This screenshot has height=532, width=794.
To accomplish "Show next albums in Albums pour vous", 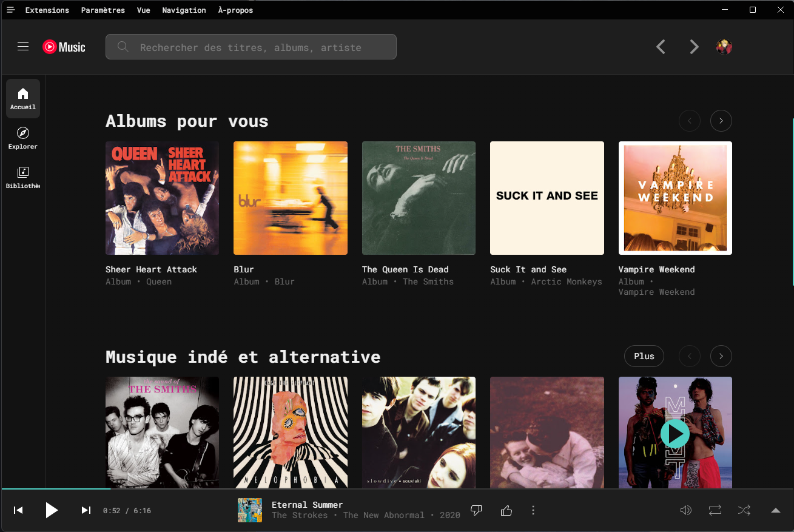I will pyautogui.click(x=721, y=121).
